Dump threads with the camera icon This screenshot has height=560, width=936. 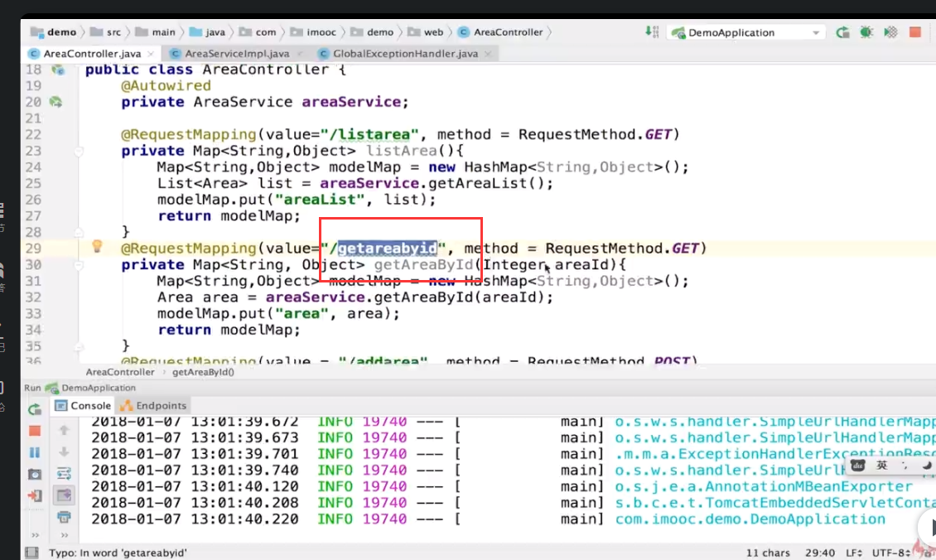point(35,474)
